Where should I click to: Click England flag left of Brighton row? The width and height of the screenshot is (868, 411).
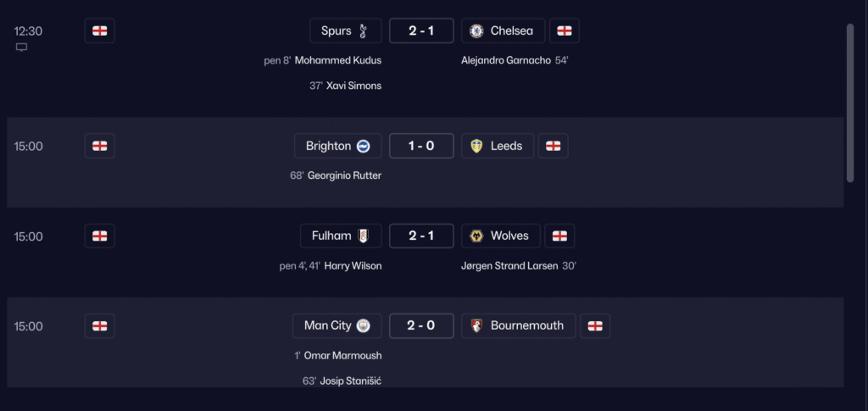coord(100,146)
